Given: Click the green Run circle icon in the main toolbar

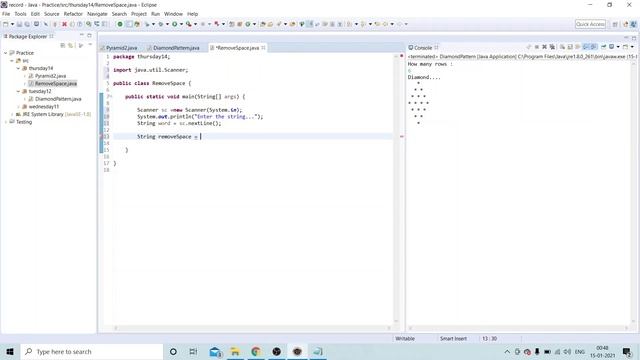Looking at the screenshot, I should (x=175, y=24).
